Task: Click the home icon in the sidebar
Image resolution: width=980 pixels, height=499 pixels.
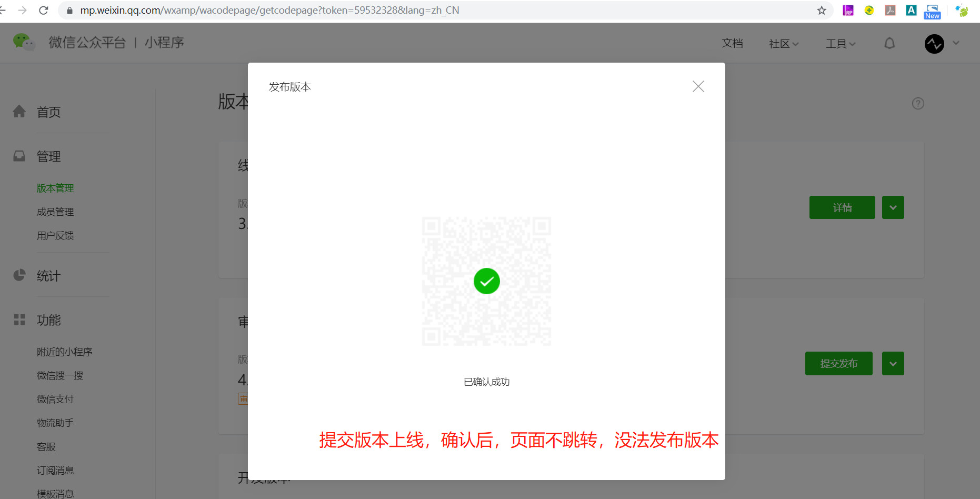Action: point(19,112)
